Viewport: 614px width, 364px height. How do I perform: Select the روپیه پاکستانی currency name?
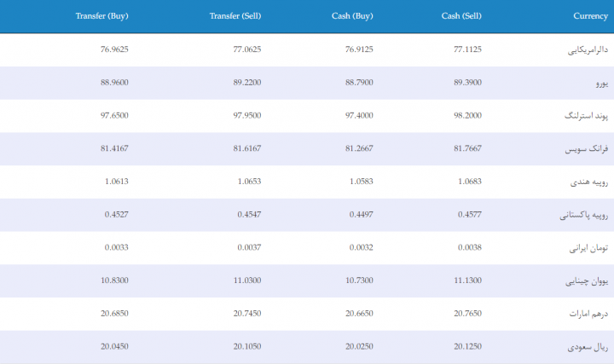583,215
